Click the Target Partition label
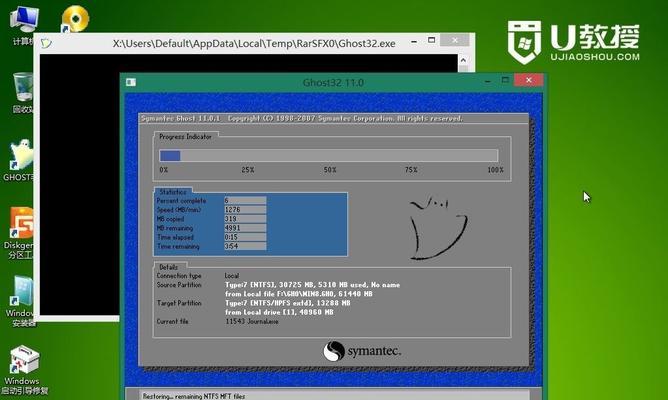Viewport: 668px width, 400px height. 179,303
